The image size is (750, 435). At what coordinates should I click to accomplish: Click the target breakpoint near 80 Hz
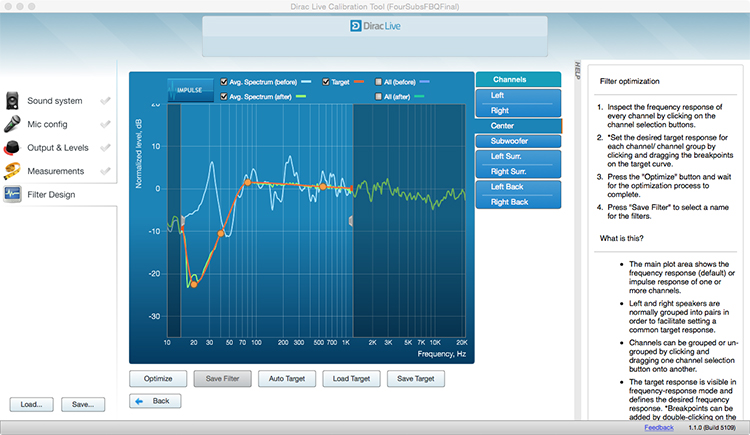coord(247,182)
